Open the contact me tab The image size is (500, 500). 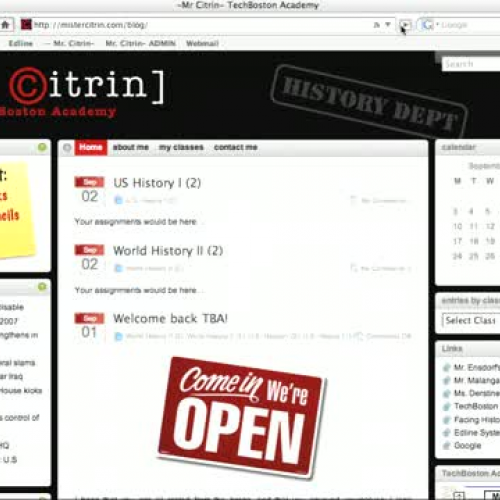(236, 147)
